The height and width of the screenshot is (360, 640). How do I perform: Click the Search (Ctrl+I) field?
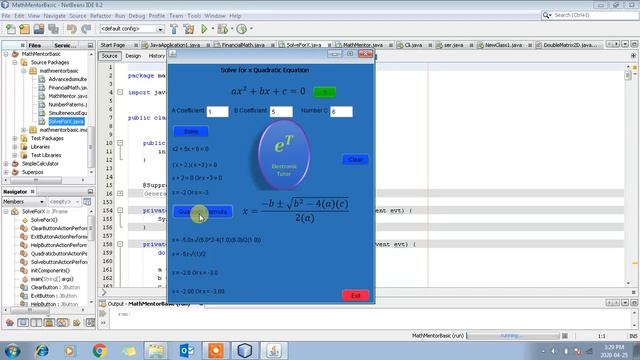pos(590,15)
